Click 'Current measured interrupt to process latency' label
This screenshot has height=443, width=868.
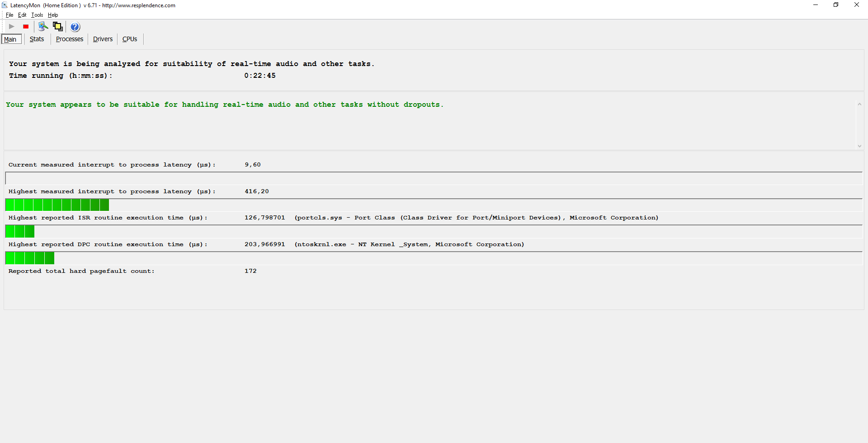tap(112, 165)
